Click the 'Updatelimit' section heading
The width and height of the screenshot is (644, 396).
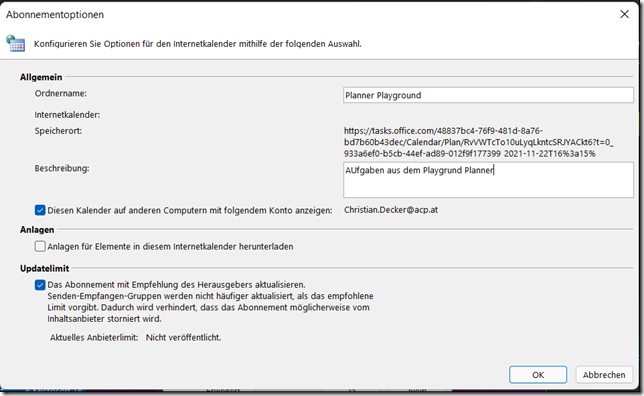tap(44, 268)
